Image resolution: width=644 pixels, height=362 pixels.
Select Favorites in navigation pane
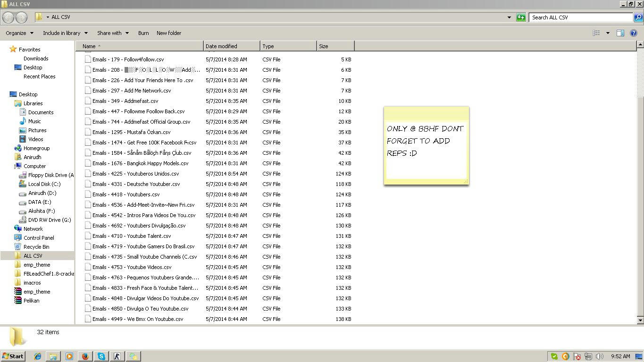[x=29, y=50]
